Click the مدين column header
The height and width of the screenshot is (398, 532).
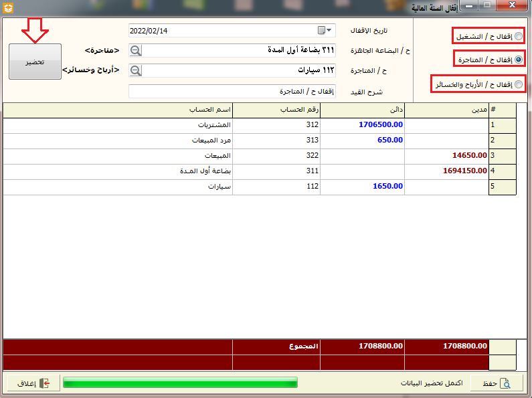pyautogui.click(x=446, y=110)
